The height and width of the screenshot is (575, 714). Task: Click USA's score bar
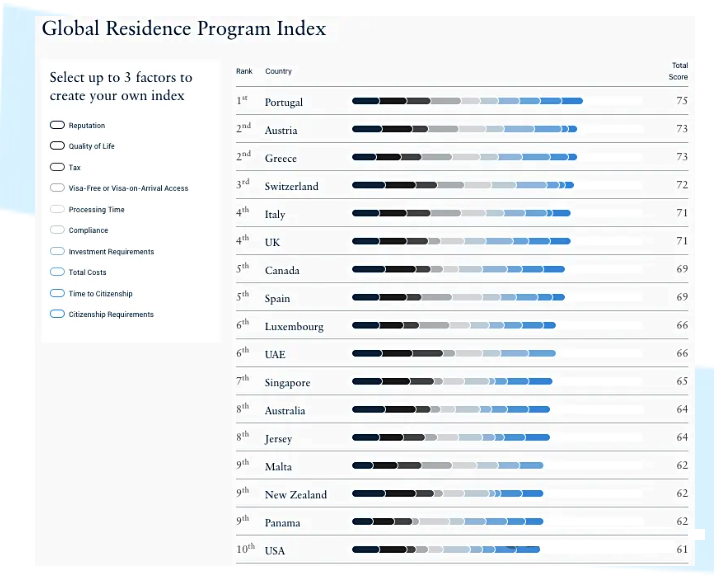point(446,550)
